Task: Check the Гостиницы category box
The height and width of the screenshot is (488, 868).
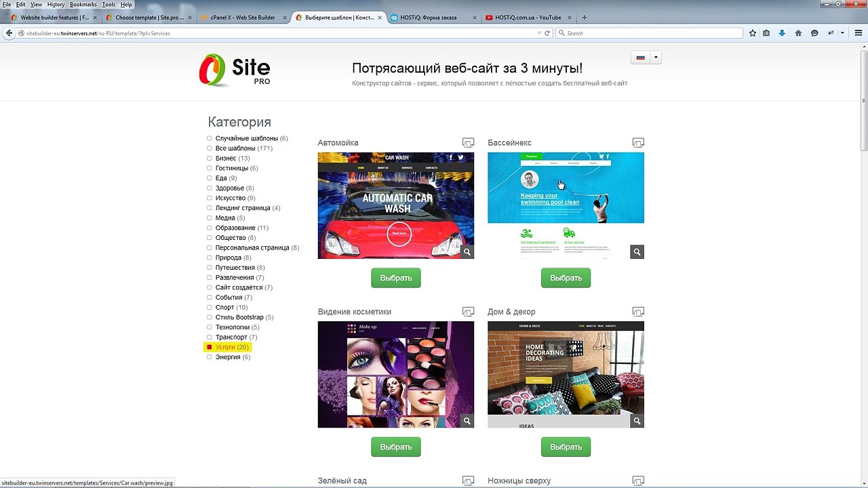Action: pos(210,168)
